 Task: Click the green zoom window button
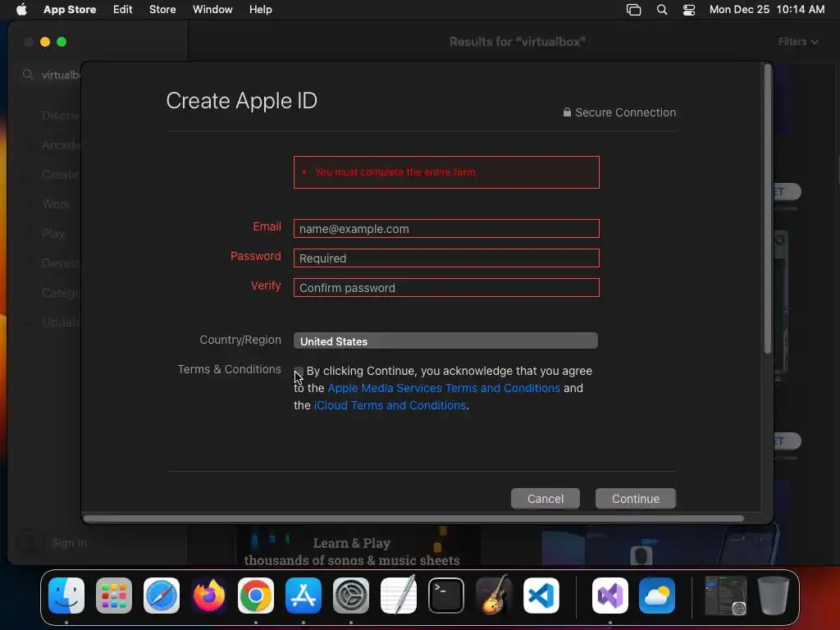[x=62, y=42]
